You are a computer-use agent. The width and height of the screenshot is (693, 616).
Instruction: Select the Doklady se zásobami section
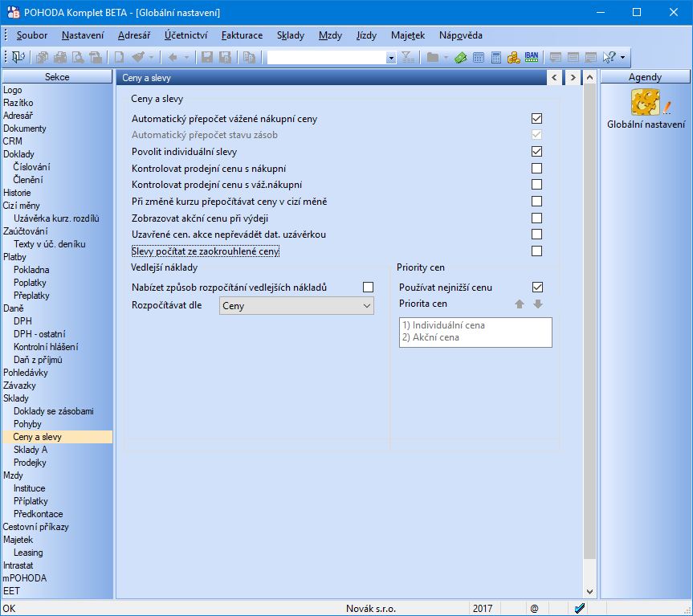pos(54,411)
